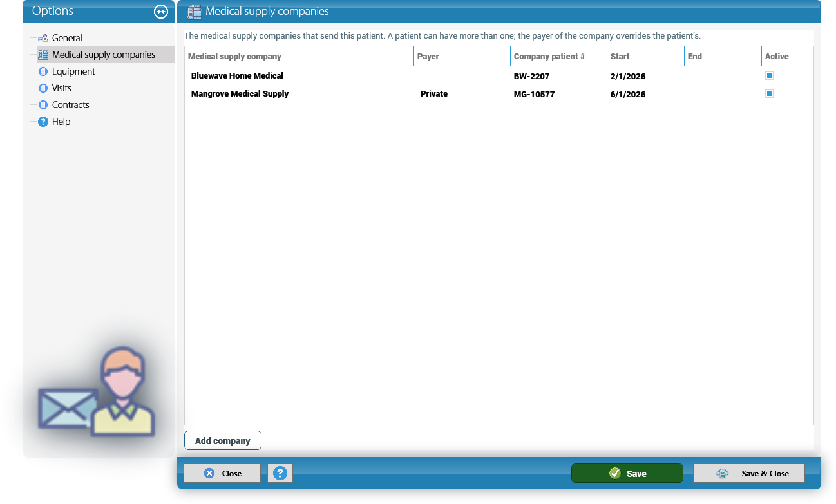Click the Company patient # column header

(559, 56)
